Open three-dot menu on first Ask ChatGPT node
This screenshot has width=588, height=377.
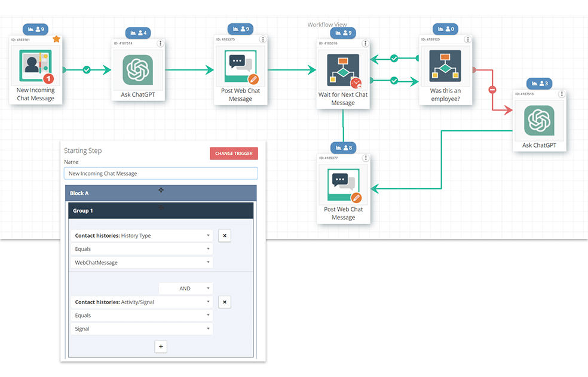point(160,43)
